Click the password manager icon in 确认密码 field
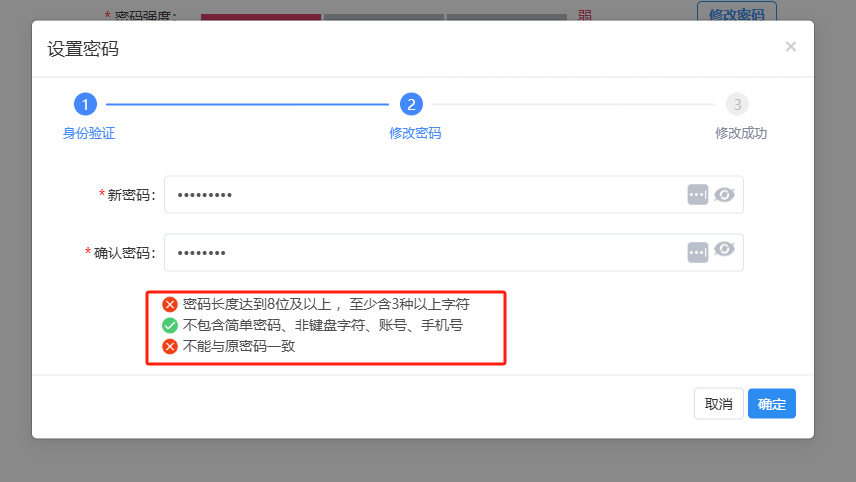856x482 pixels. click(698, 252)
